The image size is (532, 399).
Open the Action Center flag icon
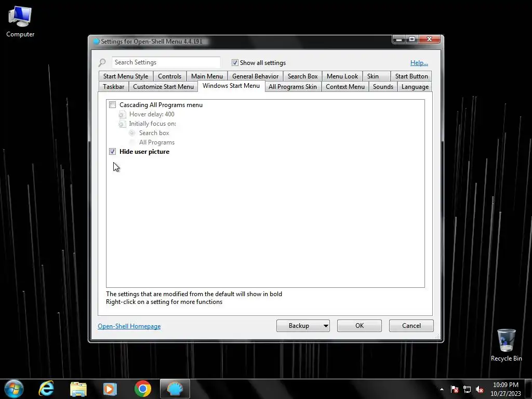[455, 389]
